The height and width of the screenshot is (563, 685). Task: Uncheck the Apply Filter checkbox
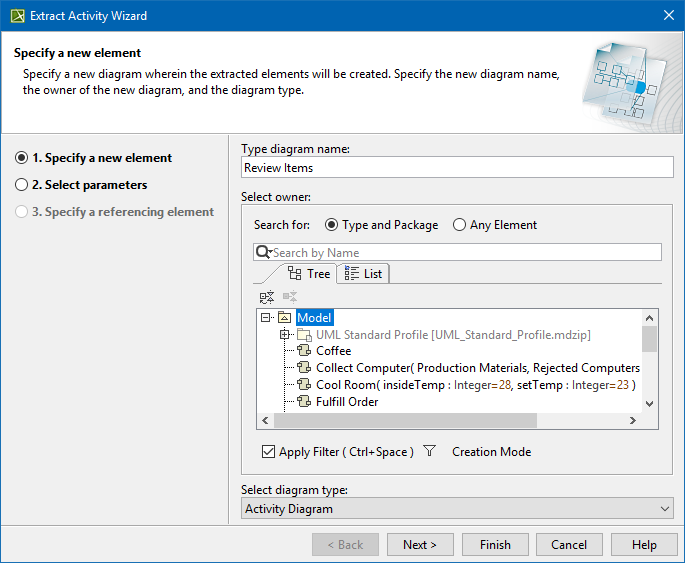[x=268, y=452]
